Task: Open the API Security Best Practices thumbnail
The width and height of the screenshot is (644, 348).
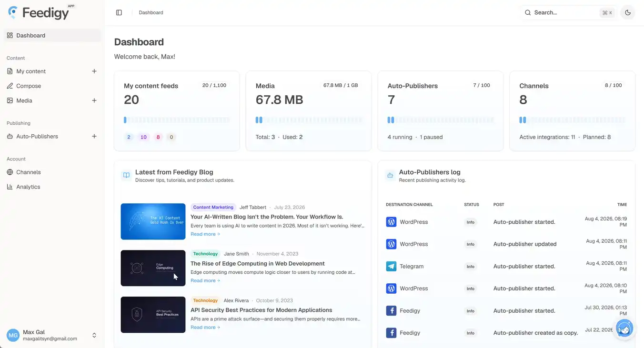Action: pyautogui.click(x=153, y=315)
